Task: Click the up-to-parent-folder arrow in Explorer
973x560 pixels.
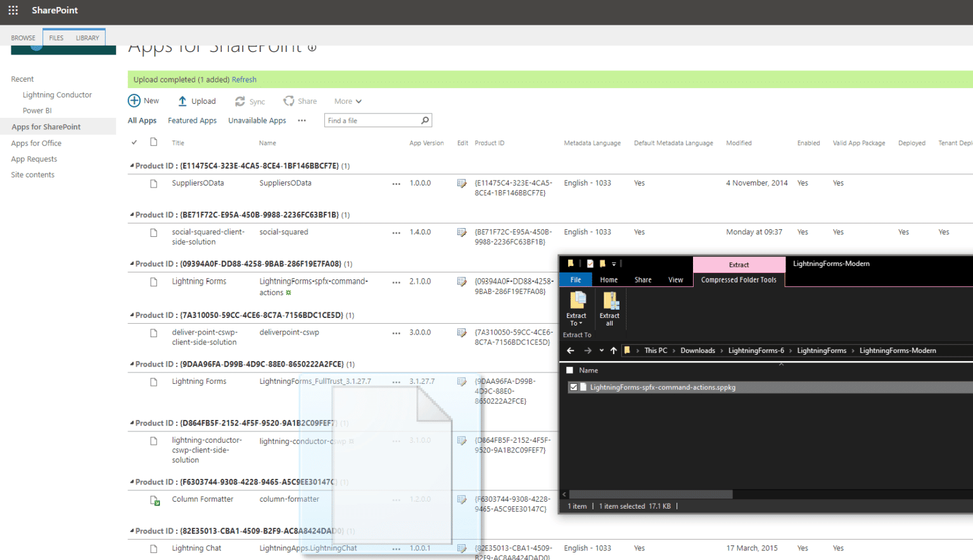Action: click(x=613, y=350)
